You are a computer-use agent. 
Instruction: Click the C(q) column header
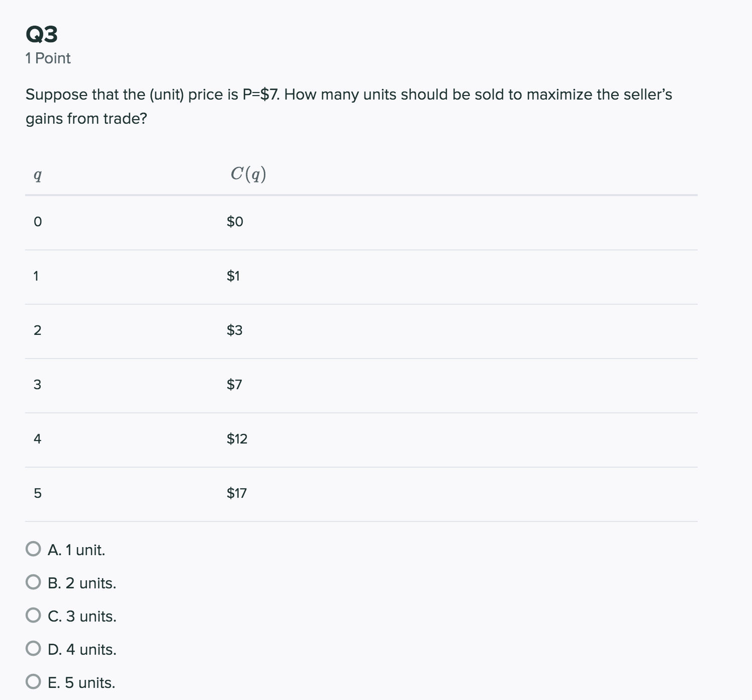pyautogui.click(x=248, y=173)
